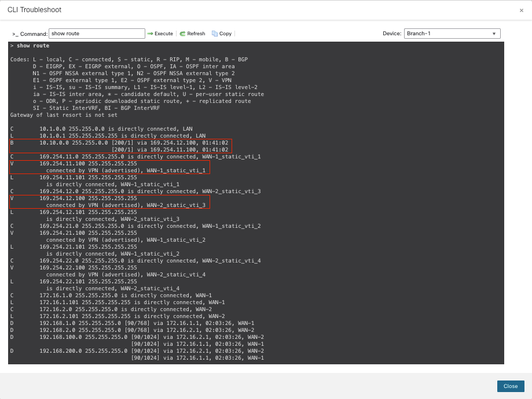Click VPN route 169.254.21.100
The height and width of the screenshot is (399, 532).
pyautogui.click(x=74, y=233)
